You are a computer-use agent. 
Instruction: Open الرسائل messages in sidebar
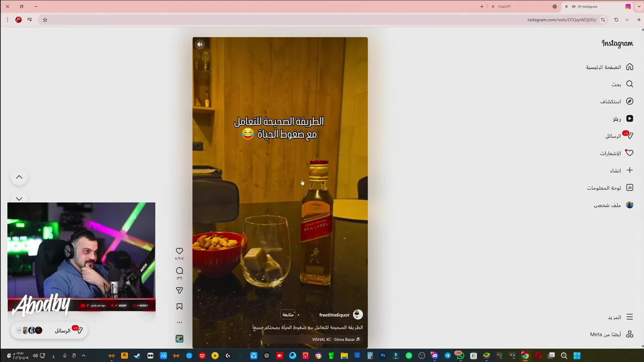[619, 136]
